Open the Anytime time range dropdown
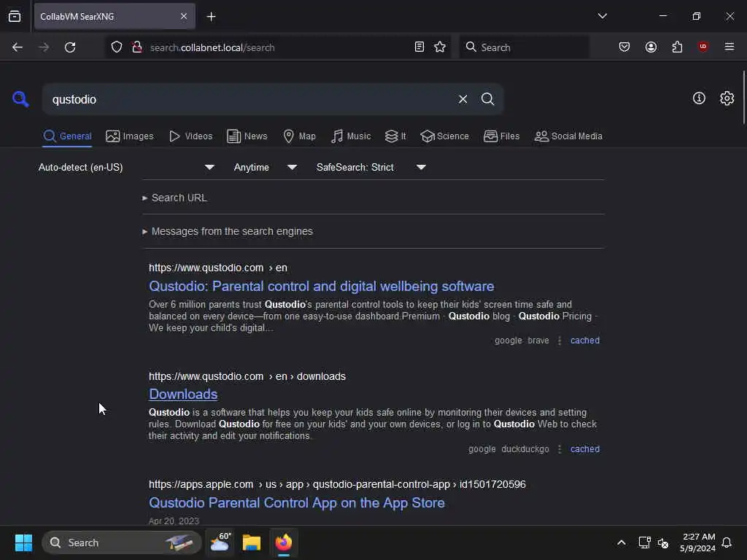The width and height of the screenshot is (747, 560). [x=265, y=167]
